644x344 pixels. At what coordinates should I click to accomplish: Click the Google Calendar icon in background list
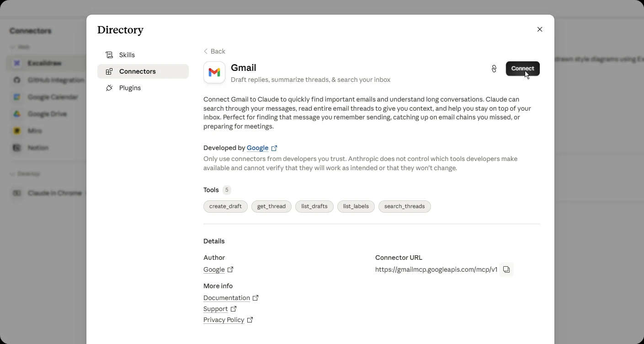pos(17,97)
